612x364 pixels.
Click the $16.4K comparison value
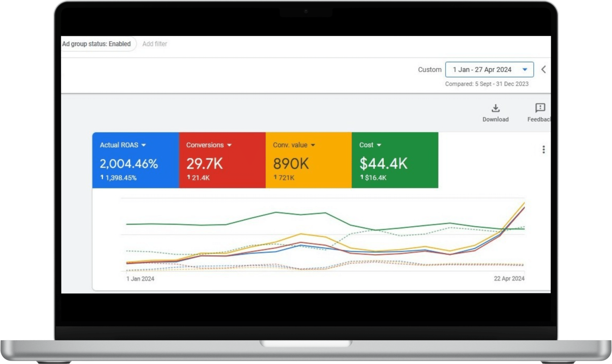(x=375, y=178)
